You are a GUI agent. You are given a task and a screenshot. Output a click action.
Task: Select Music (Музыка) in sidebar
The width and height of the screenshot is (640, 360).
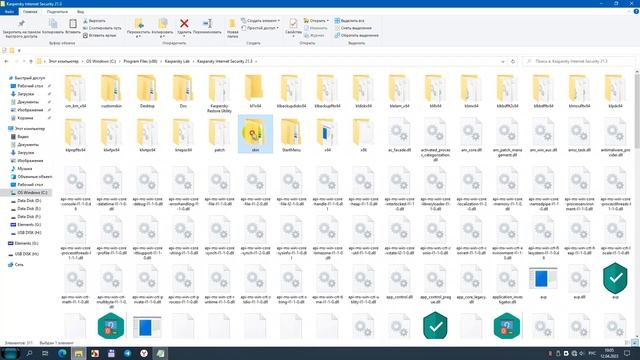[24, 169]
